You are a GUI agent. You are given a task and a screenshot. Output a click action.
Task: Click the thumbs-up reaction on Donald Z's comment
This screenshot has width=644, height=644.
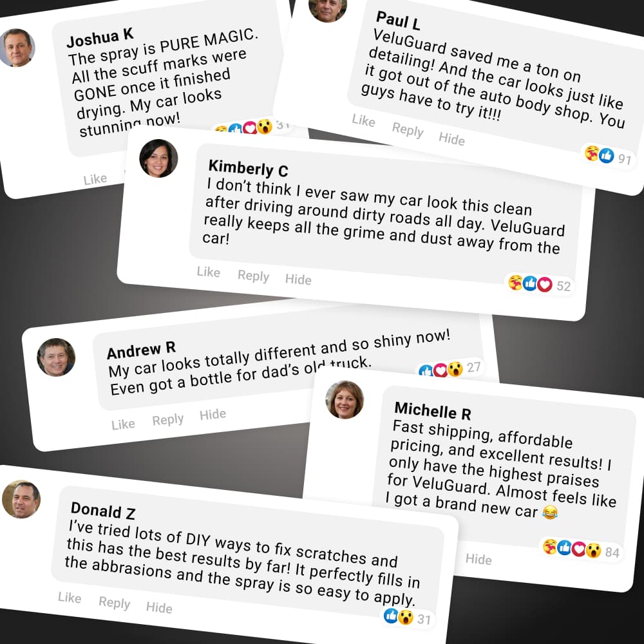391,615
